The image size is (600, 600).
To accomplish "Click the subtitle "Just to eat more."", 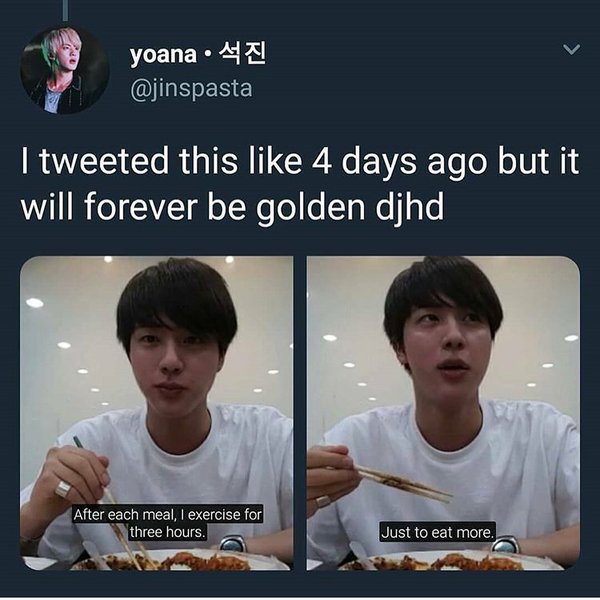I will tap(437, 532).
